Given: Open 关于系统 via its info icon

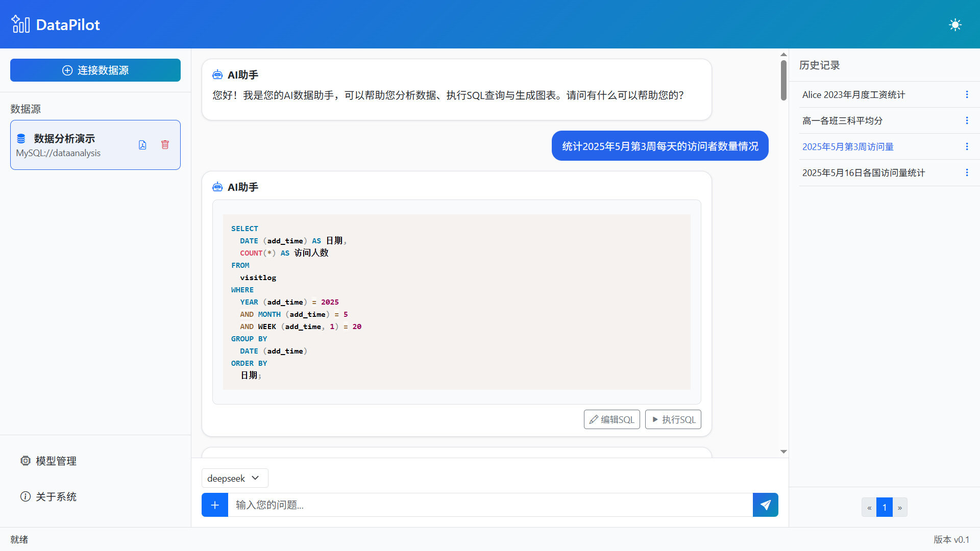Looking at the screenshot, I should [26, 496].
